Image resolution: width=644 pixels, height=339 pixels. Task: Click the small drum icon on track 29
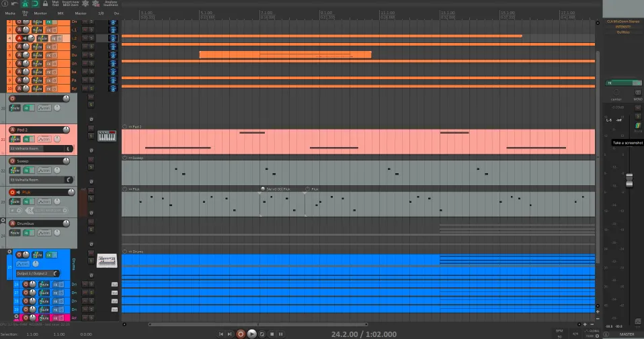(114, 309)
